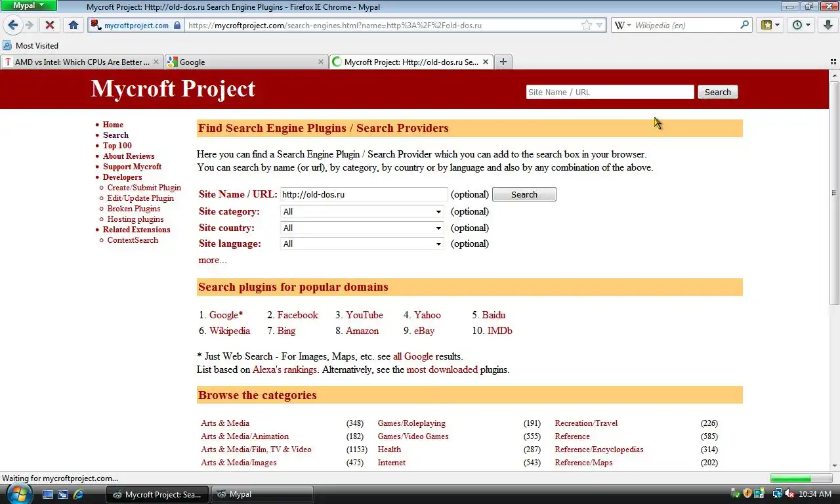
Task: Click the Site Name / URL form field
Action: pos(364,194)
